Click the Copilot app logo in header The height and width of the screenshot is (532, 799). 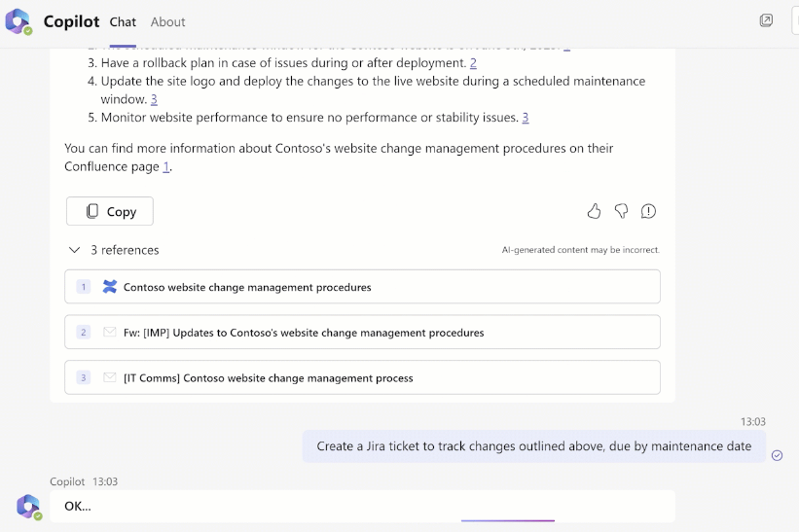[x=18, y=22]
